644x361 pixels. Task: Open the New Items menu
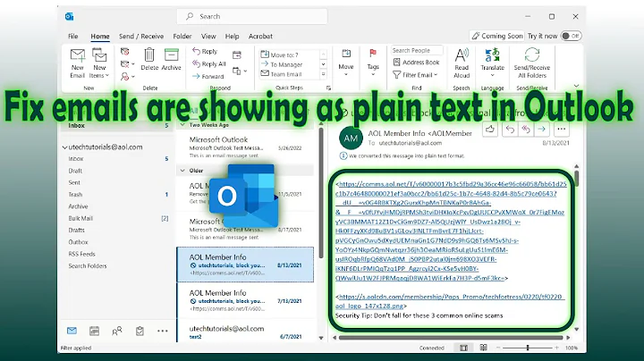coord(99,63)
